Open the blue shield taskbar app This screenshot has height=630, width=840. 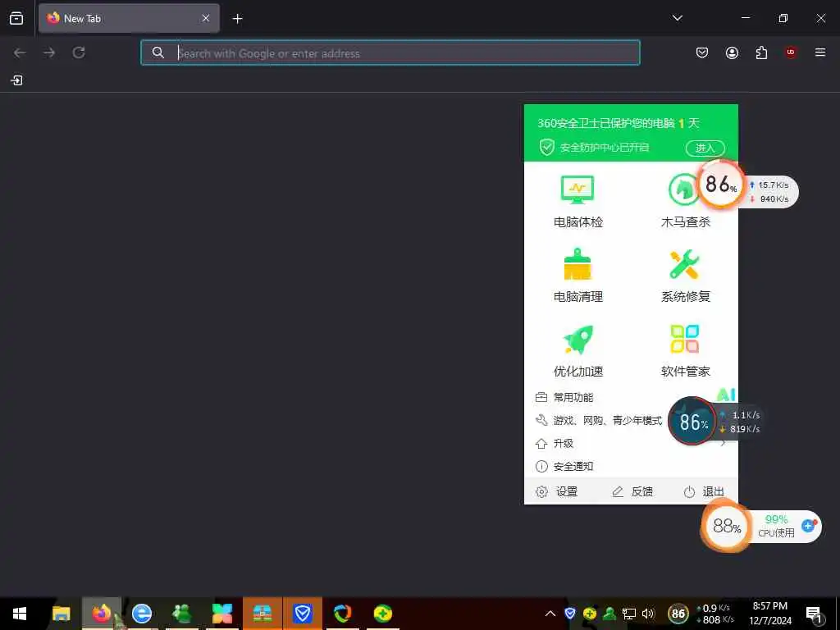click(302, 614)
